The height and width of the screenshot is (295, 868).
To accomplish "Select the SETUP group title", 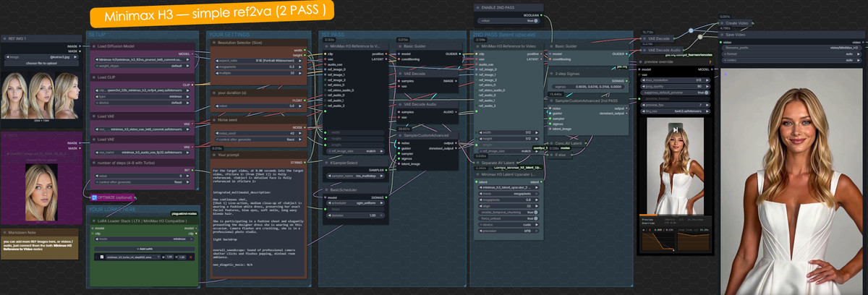I will pos(98,34).
